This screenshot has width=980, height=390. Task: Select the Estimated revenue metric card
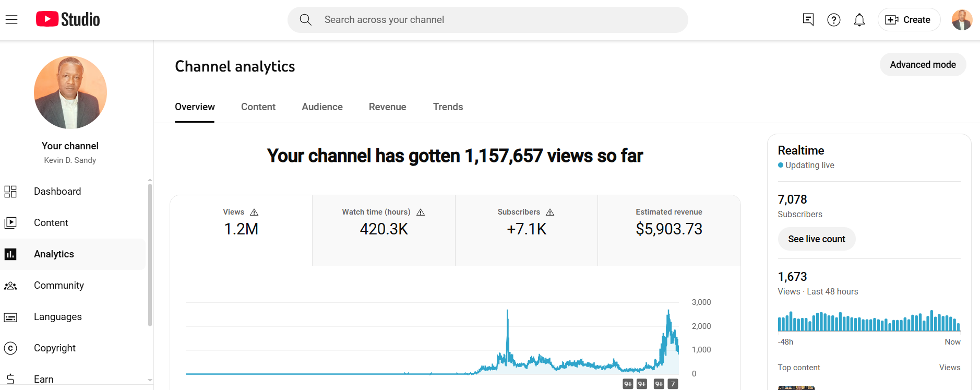coord(669,230)
